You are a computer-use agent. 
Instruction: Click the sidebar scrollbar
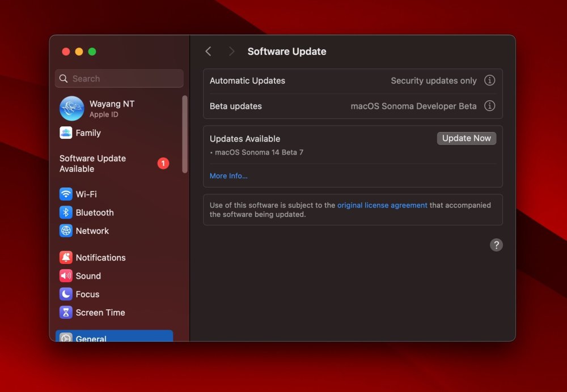185,134
